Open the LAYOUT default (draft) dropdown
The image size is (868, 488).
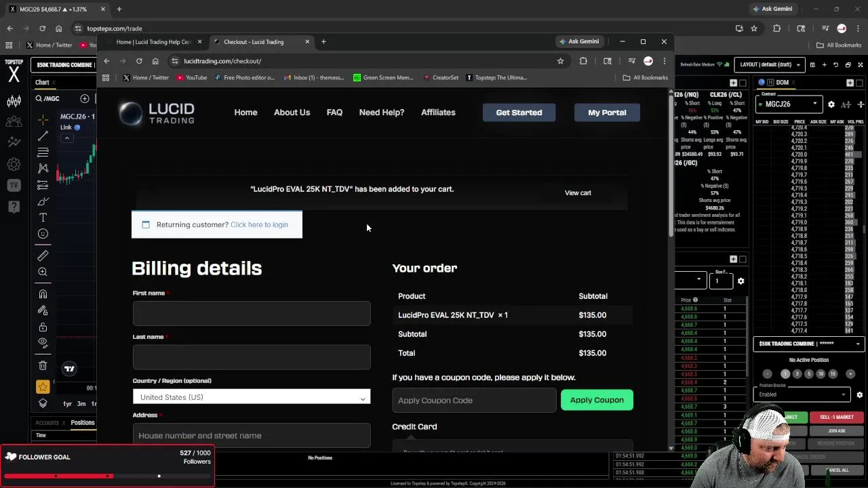[x=770, y=65]
